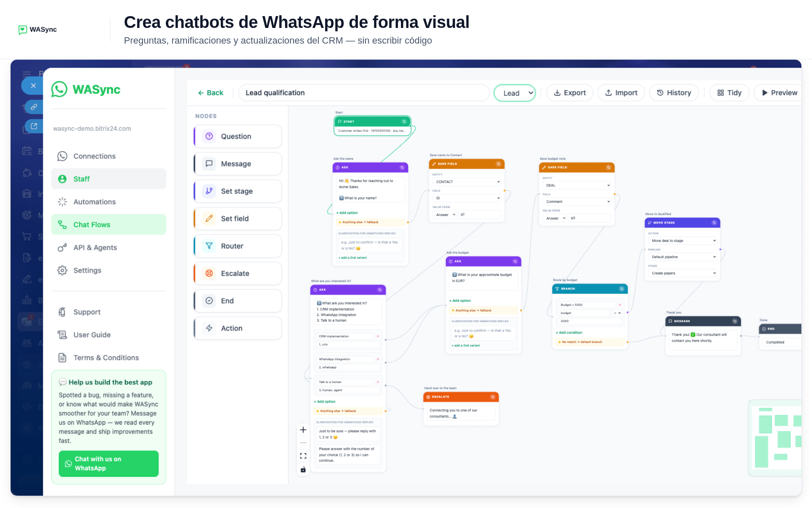Add a Set stage node from the palette
812x508 pixels.
[238, 191]
